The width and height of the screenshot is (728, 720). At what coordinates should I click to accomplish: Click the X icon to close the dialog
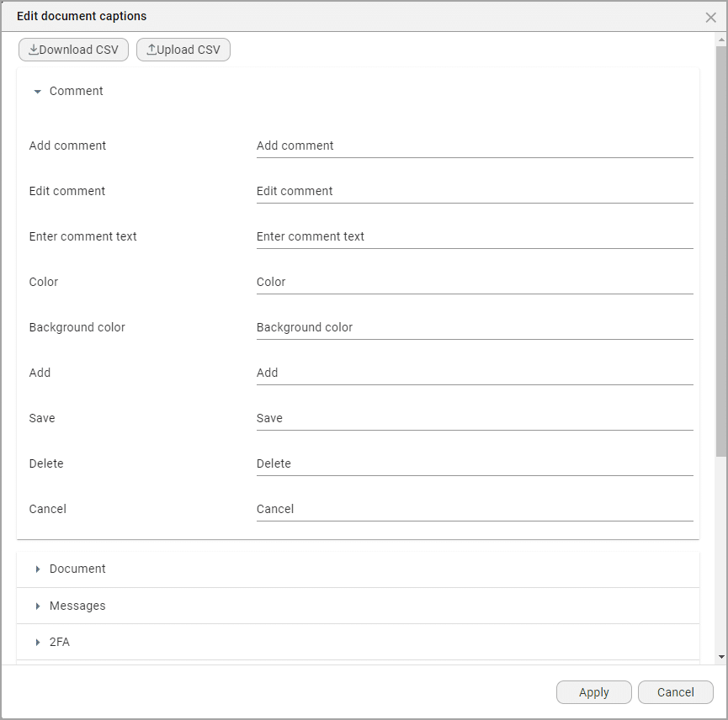(711, 16)
